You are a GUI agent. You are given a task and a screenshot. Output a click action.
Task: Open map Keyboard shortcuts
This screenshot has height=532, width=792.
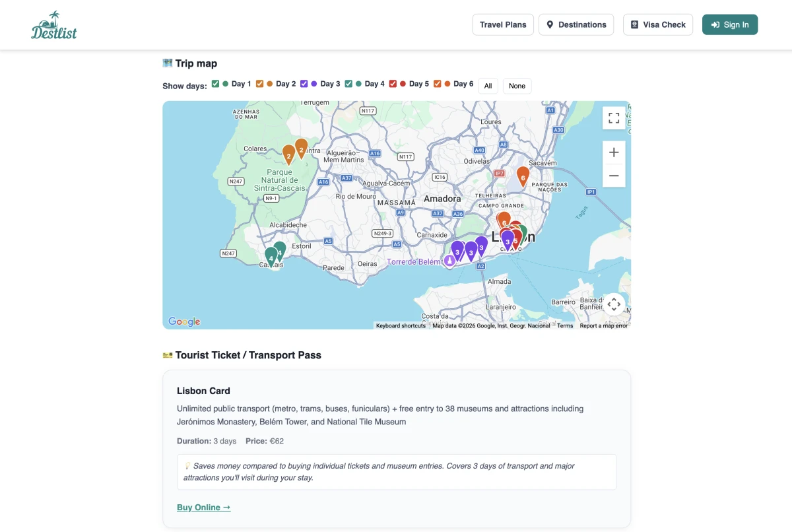[401, 325]
